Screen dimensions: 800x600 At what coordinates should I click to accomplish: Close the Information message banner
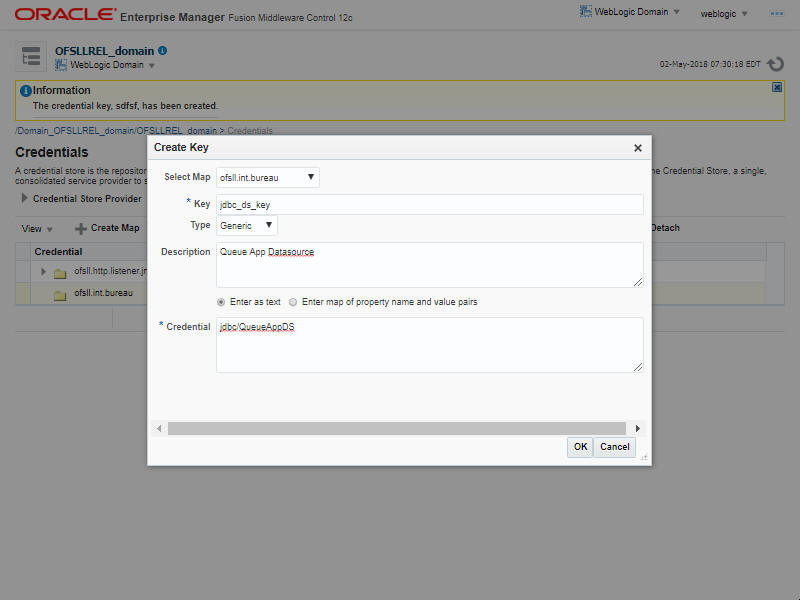[777, 88]
